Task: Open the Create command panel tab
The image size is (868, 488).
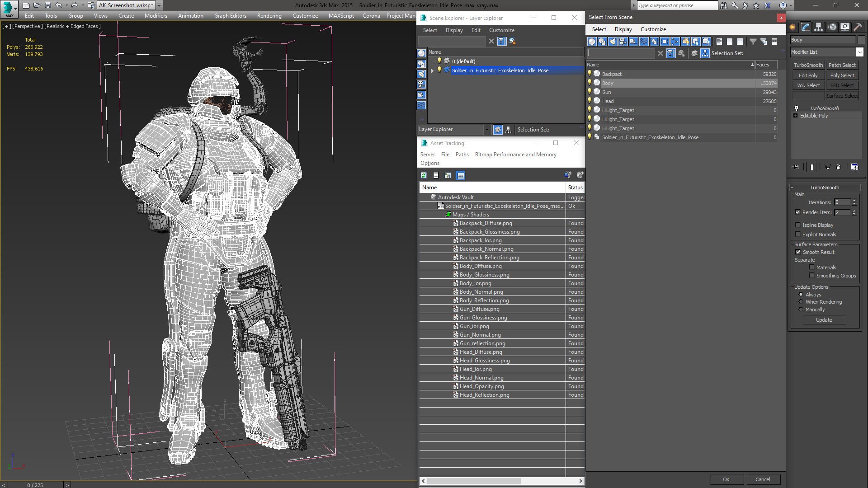Action: pyautogui.click(x=793, y=27)
